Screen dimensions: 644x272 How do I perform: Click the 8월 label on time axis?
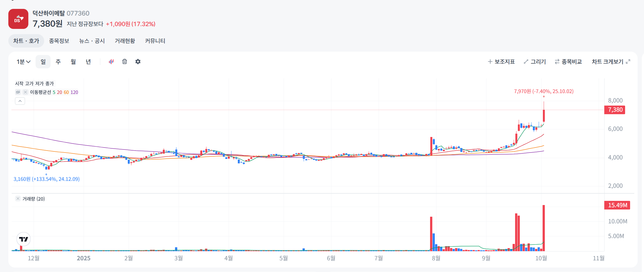(436, 258)
